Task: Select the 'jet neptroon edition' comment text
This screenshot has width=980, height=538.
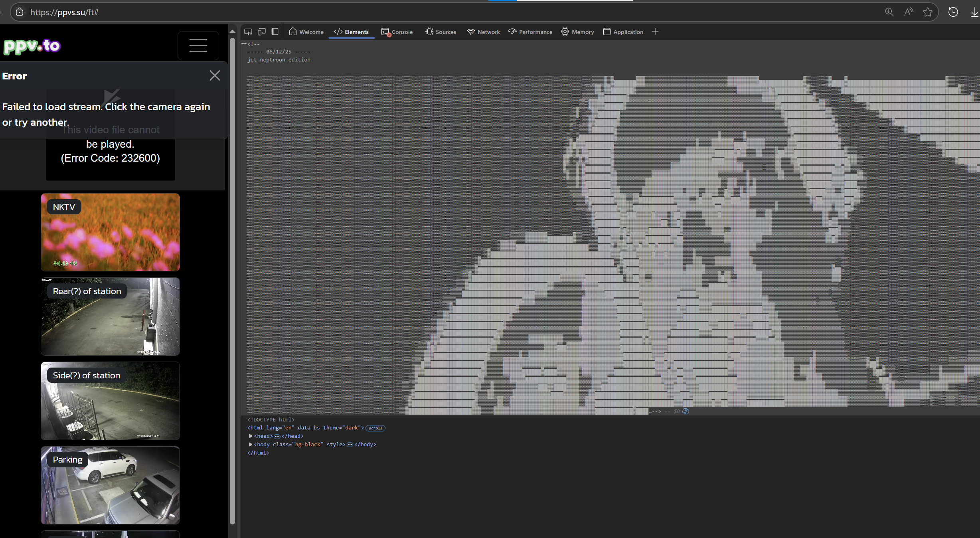Action: pos(279,59)
